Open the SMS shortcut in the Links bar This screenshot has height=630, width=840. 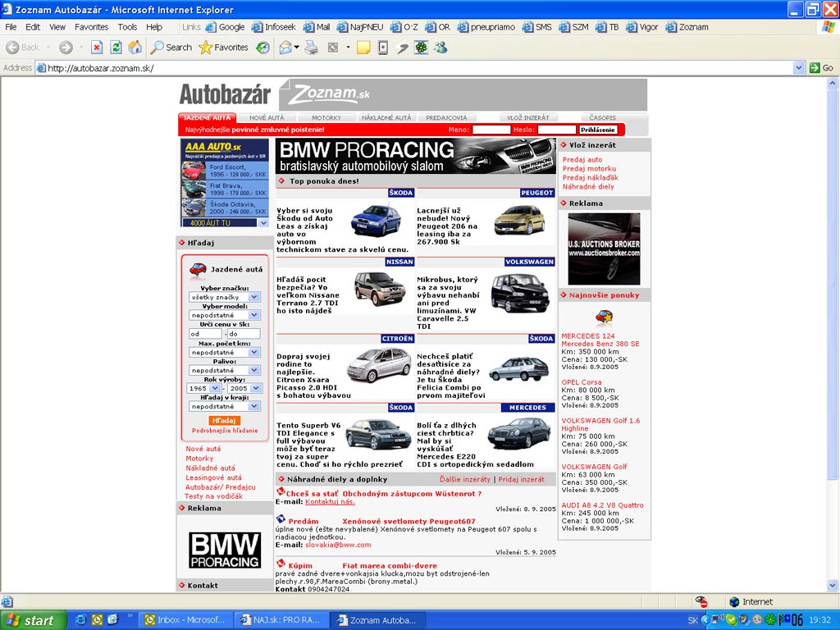(537, 27)
